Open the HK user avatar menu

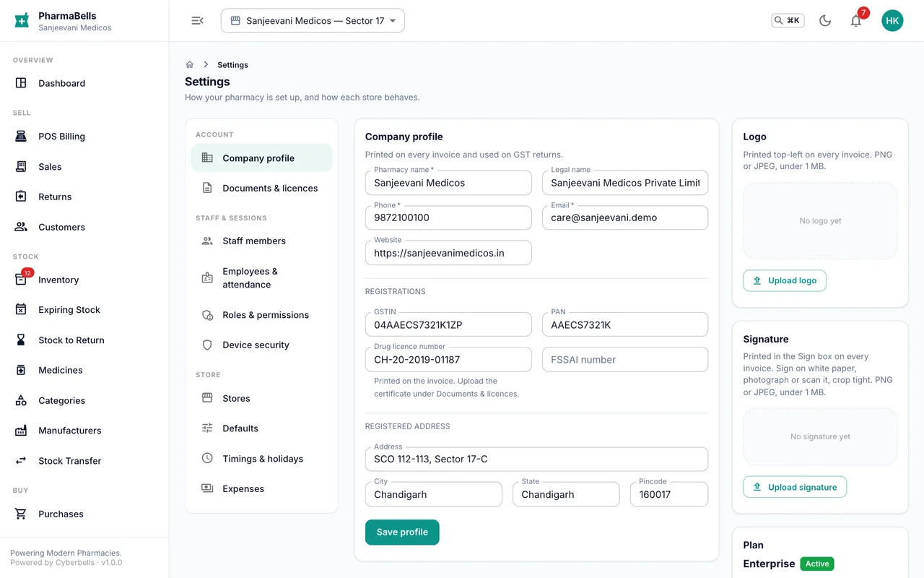(892, 20)
